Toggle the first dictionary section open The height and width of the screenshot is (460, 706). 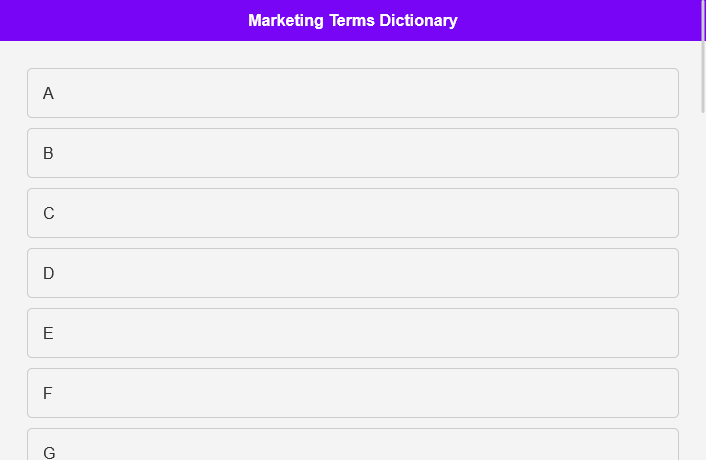coord(352,93)
